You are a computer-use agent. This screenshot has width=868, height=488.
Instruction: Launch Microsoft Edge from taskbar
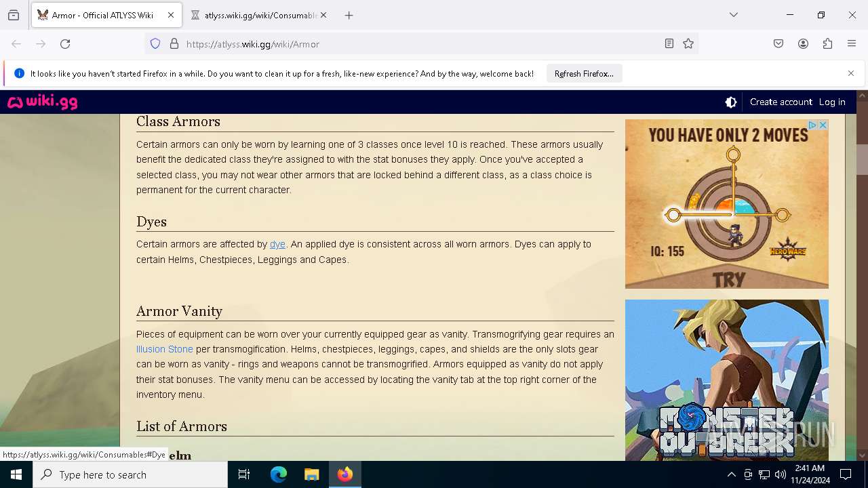(x=279, y=474)
